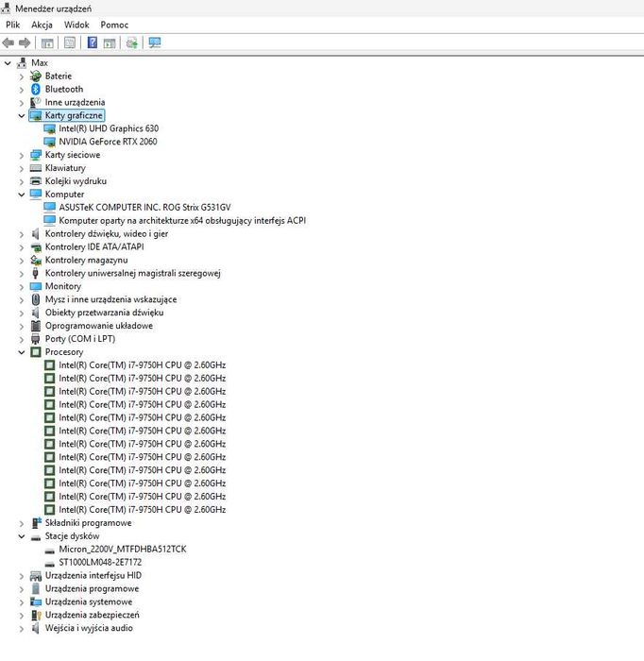Select the first i7-9750H processor entry

click(x=142, y=365)
